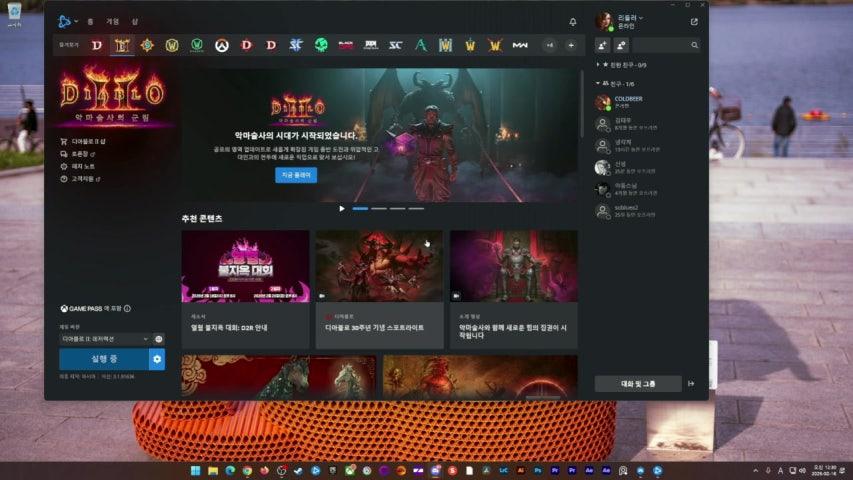Open game settings gear next to 실행 중
Image resolution: width=853 pixels, height=480 pixels.
click(157, 359)
